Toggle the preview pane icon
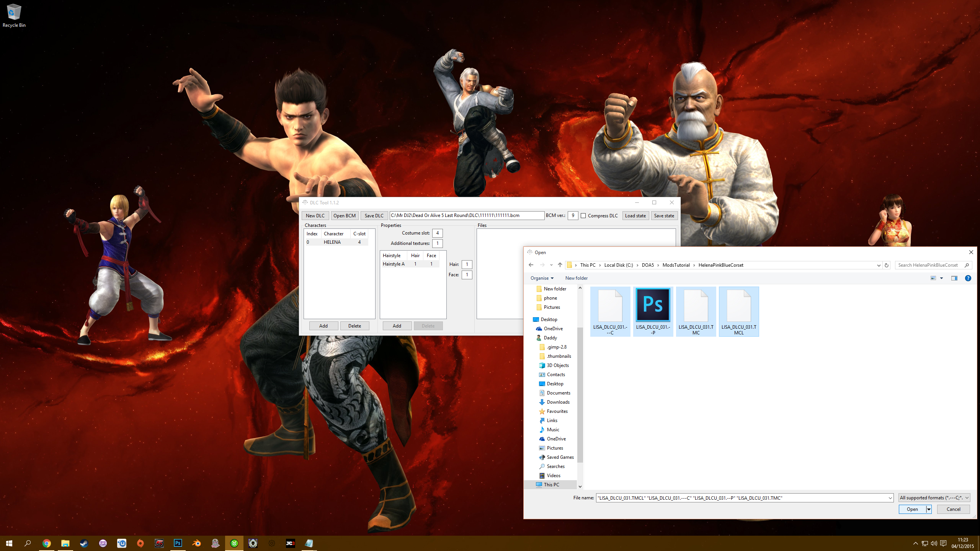Screen dimensions: 980x551 954,278
